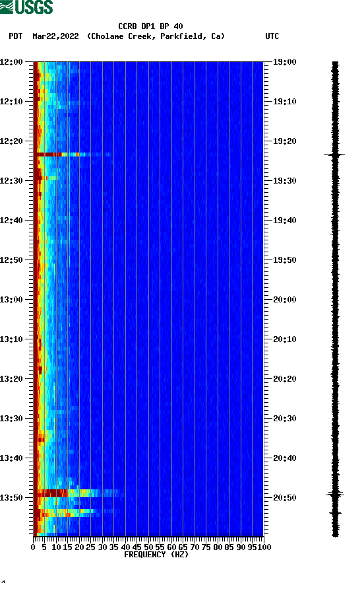Click the '100' frequency axis label

pos(264,547)
